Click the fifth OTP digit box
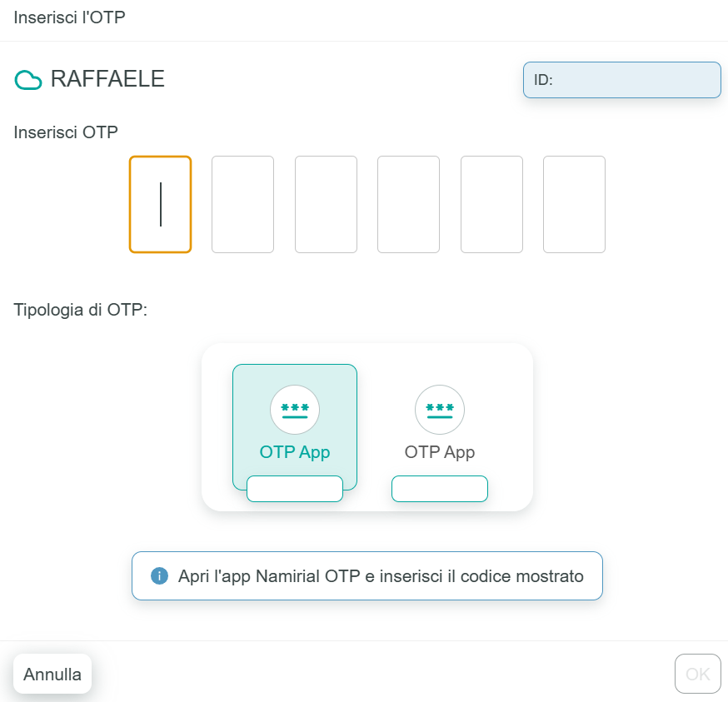Viewport: 728px width, 702px height. click(x=491, y=204)
